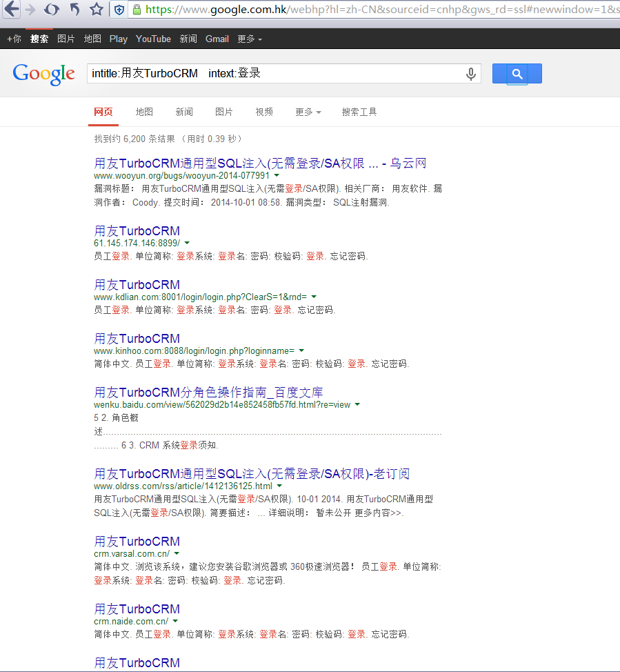Open the 老订阅 SQL注入 result title
This screenshot has width=620, height=672.
coord(252,474)
